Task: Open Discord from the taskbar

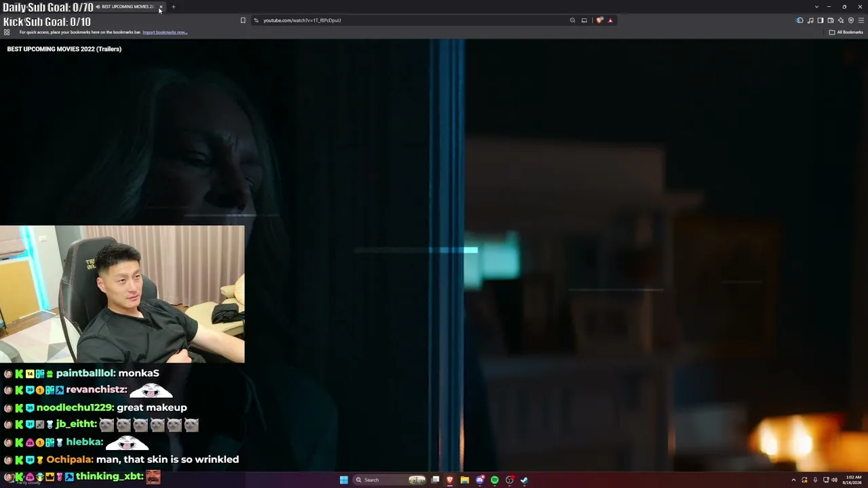Action: tap(480, 480)
